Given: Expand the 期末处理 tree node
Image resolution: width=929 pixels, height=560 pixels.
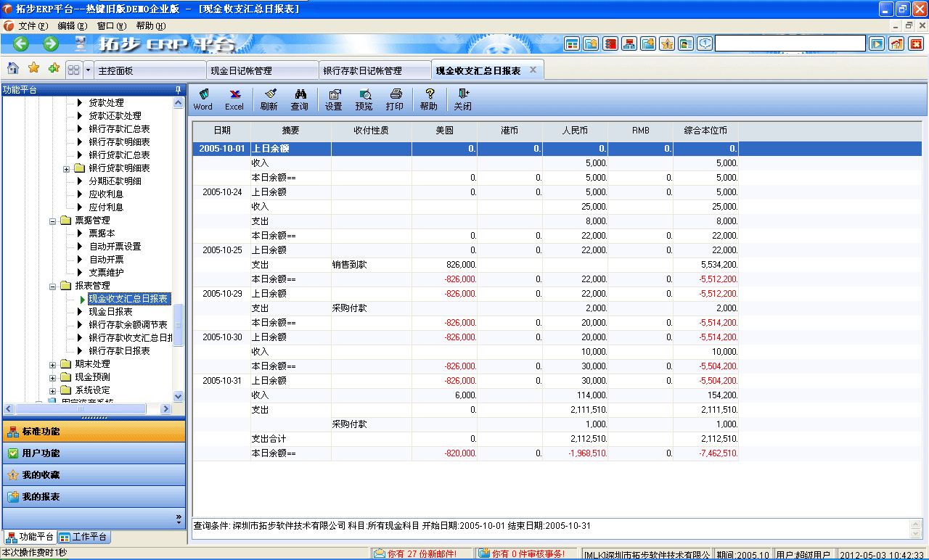Looking at the screenshot, I should (x=51, y=364).
